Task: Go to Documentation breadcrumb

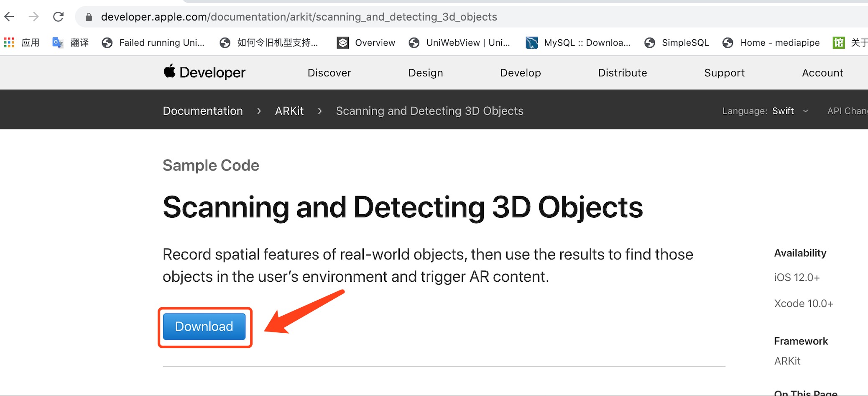Action: click(203, 111)
